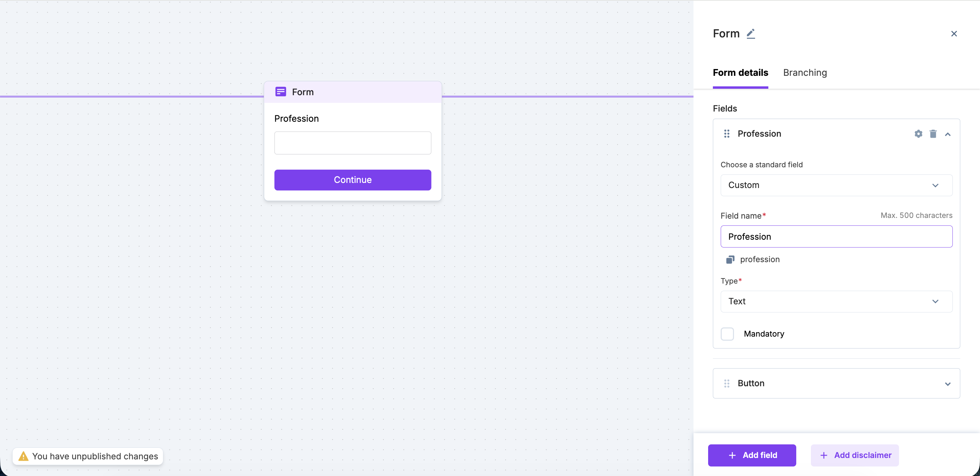Enable the Mandatory checkbox
This screenshot has width=980, height=476.
point(728,334)
